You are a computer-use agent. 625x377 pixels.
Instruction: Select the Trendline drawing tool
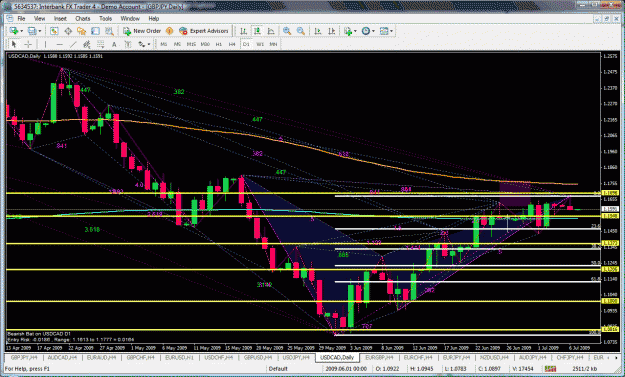tap(73, 44)
